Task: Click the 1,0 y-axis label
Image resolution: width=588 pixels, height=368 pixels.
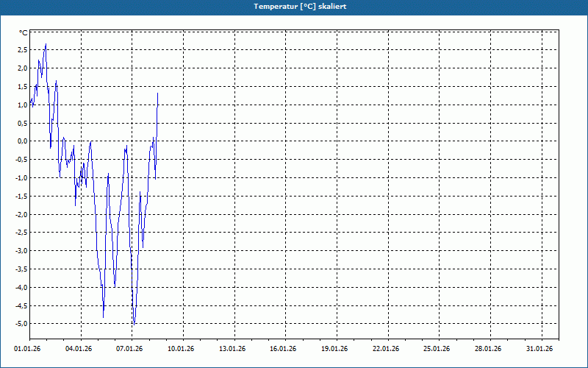Action: (23, 105)
